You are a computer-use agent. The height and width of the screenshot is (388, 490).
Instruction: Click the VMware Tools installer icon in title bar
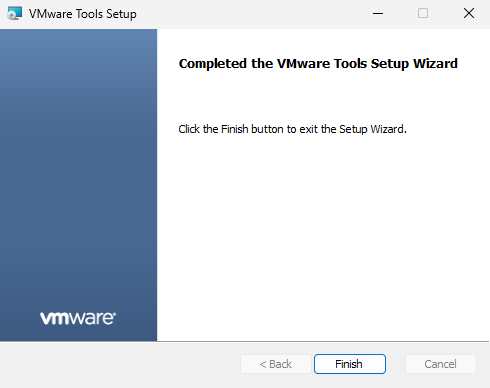[x=15, y=14]
